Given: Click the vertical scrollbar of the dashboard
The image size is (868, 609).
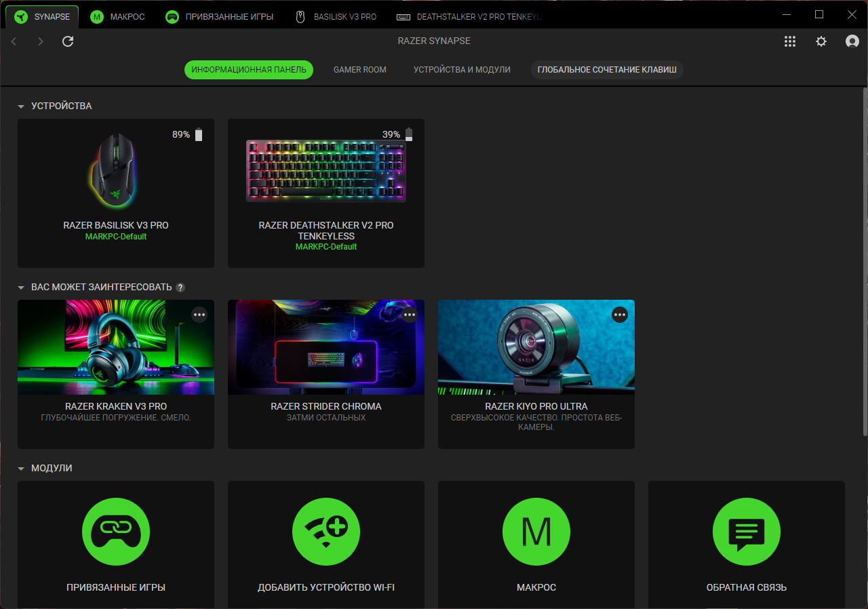Looking at the screenshot, I should (865, 262).
